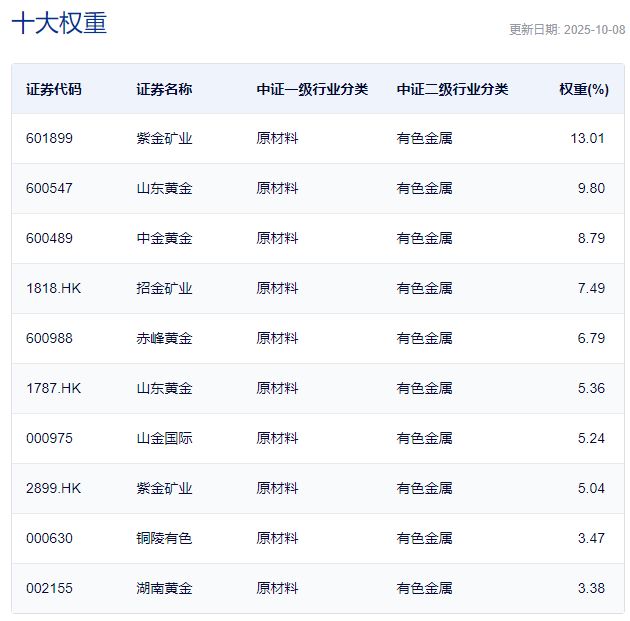Click the name 赤峰黄金

coord(164,338)
